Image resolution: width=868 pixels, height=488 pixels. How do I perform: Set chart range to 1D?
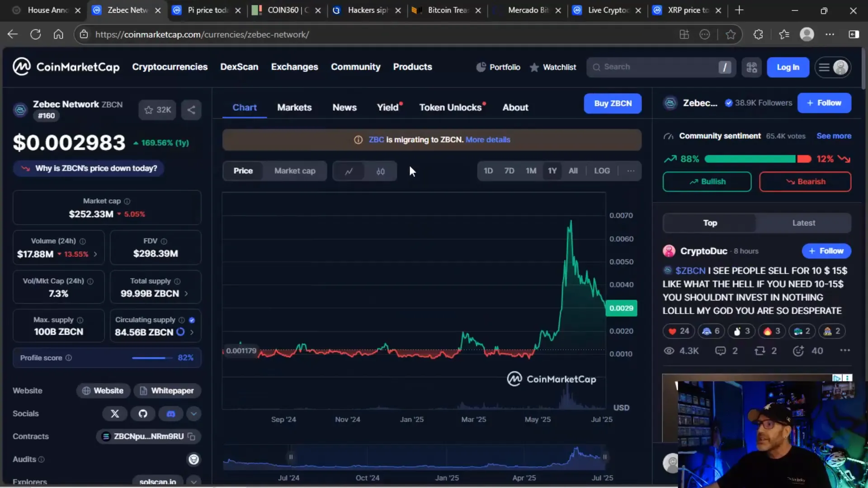click(488, 171)
